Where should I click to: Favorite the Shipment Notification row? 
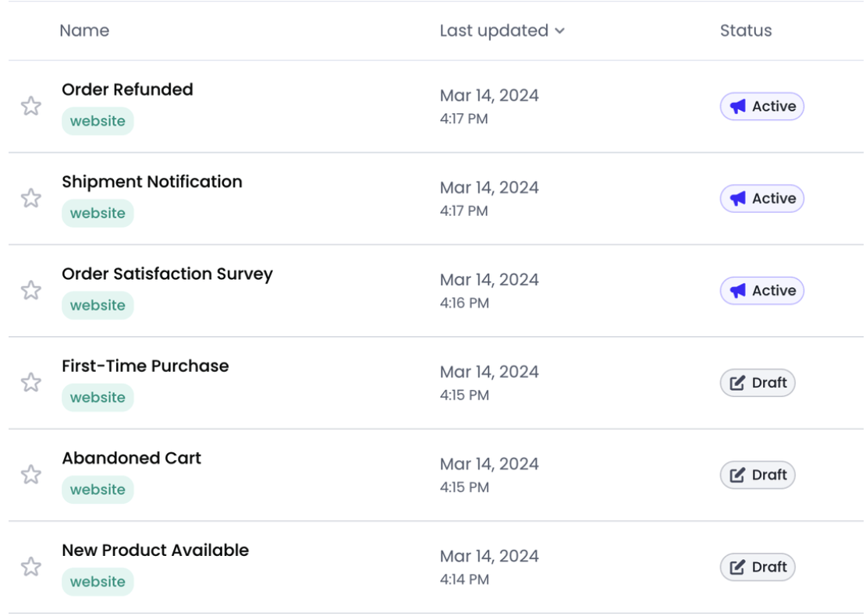[31, 198]
